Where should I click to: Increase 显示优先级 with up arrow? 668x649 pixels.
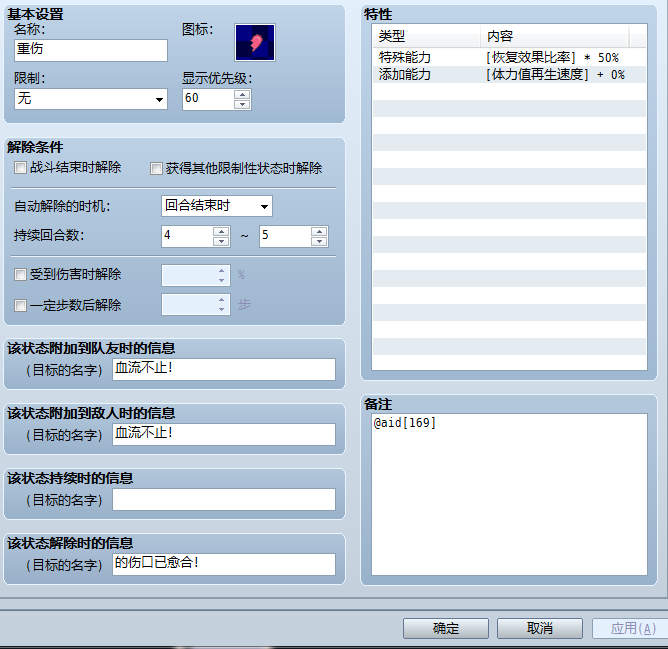pyautogui.click(x=242, y=94)
